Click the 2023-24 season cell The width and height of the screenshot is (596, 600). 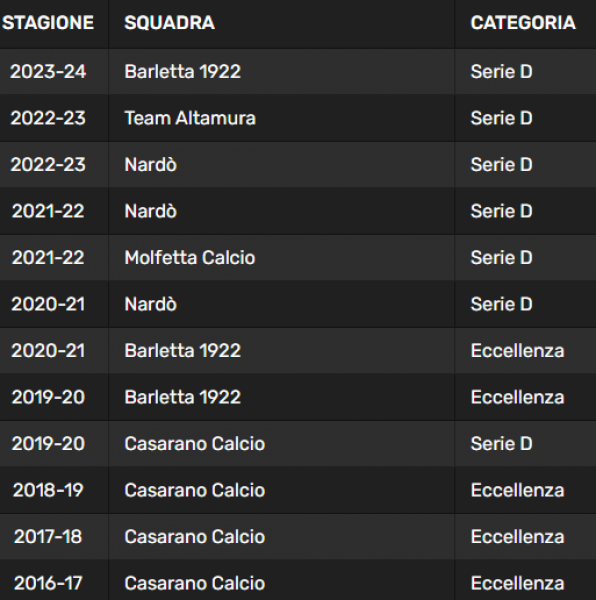pyautogui.click(x=48, y=72)
